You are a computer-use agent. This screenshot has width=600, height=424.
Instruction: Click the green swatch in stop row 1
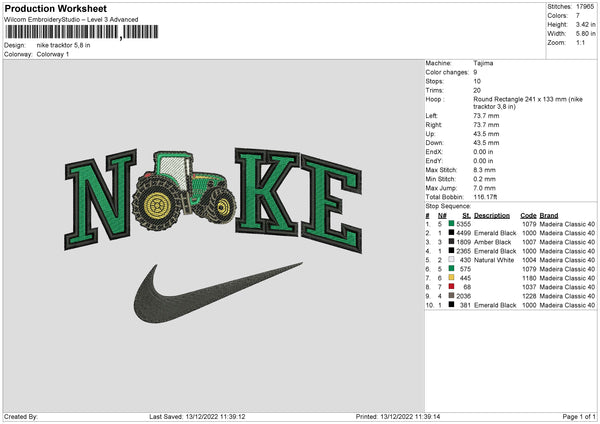[452, 224]
